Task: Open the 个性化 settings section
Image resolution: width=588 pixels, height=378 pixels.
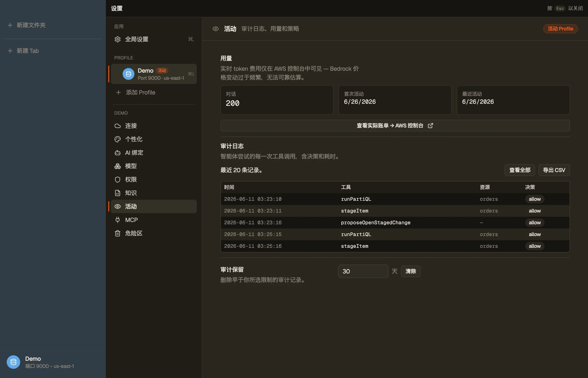Action: coord(154,139)
